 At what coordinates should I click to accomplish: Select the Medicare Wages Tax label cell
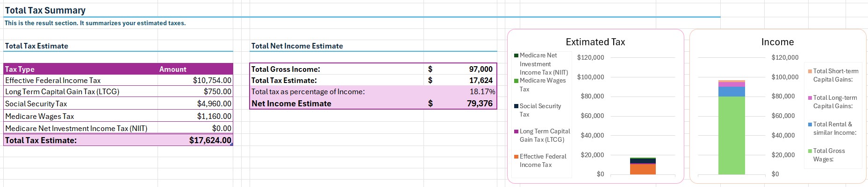pyautogui.click(x=39, y=116)
